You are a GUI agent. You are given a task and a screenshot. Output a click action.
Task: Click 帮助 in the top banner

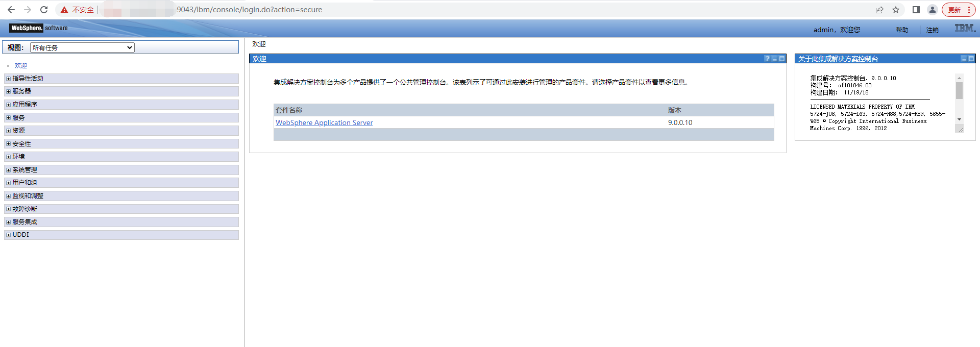pyautogui.click(x=902, y=30)
